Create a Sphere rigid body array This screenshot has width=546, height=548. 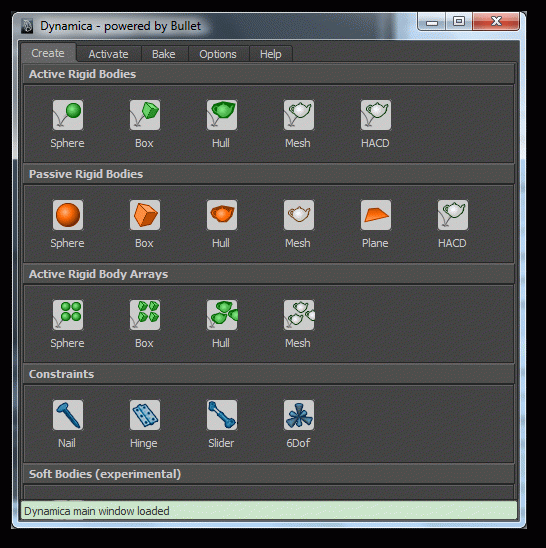click(x=68, y=315)
